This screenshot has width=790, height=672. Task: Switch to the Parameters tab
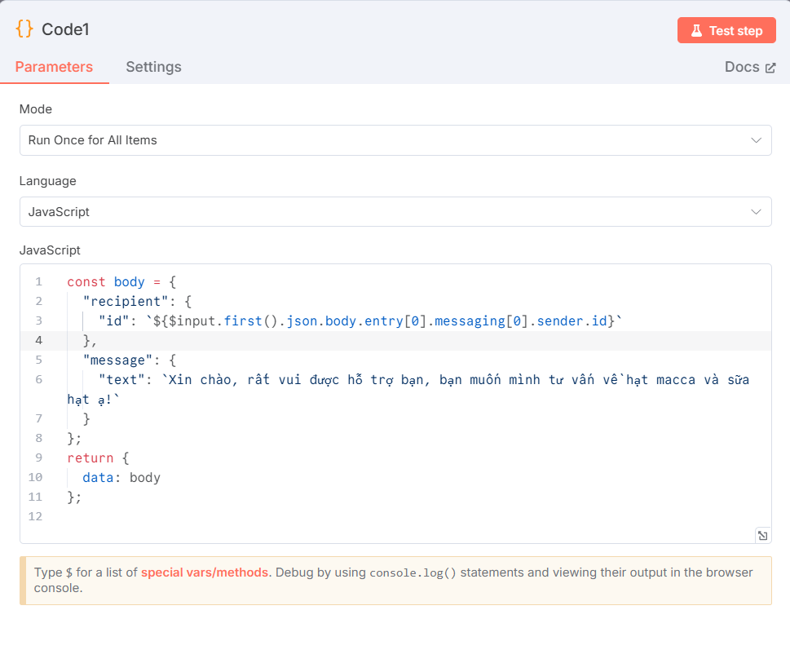pyautogui.click(x=54, y=67)
